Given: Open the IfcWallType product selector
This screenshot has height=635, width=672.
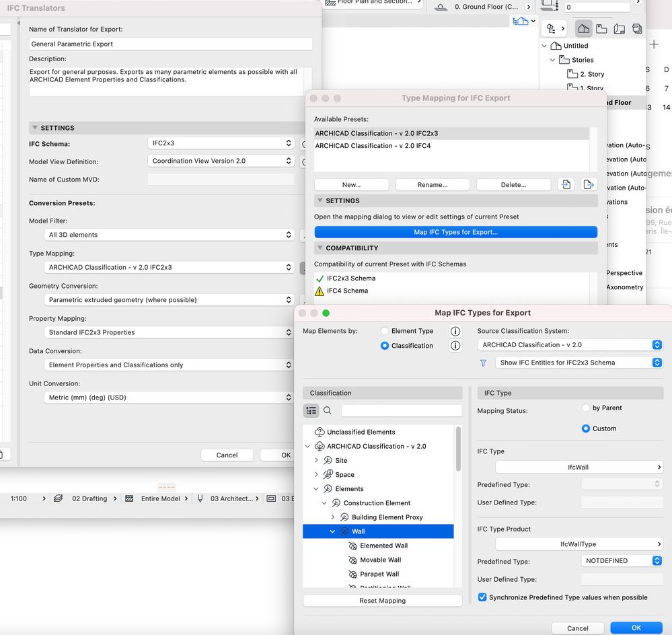Looking at the screenshot, I should pyautogui.click(x=579, y=544).
